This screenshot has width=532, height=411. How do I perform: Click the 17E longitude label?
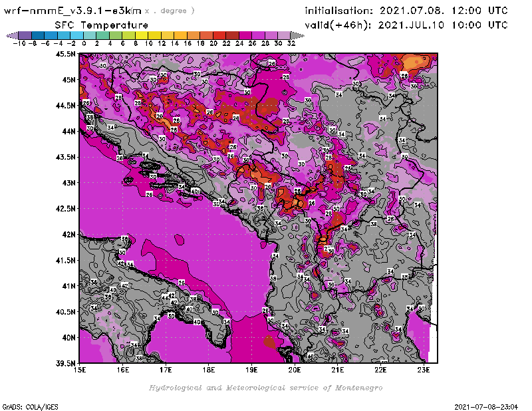click(166, 370)
